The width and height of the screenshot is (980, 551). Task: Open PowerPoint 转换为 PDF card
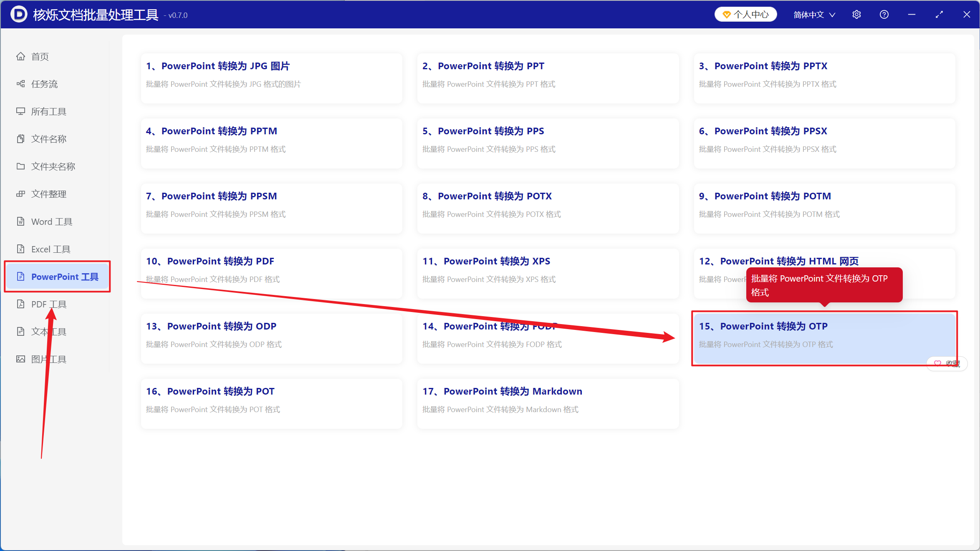271,274
